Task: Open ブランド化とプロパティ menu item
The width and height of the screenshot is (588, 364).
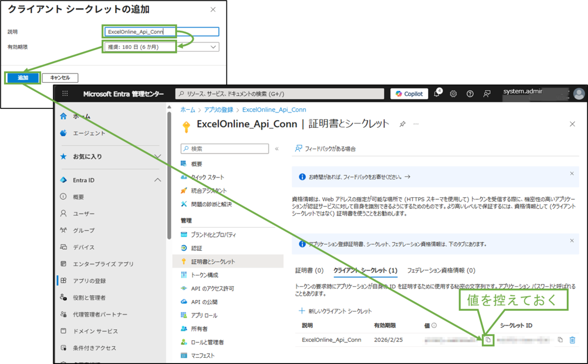Action: tap(214, 235)
